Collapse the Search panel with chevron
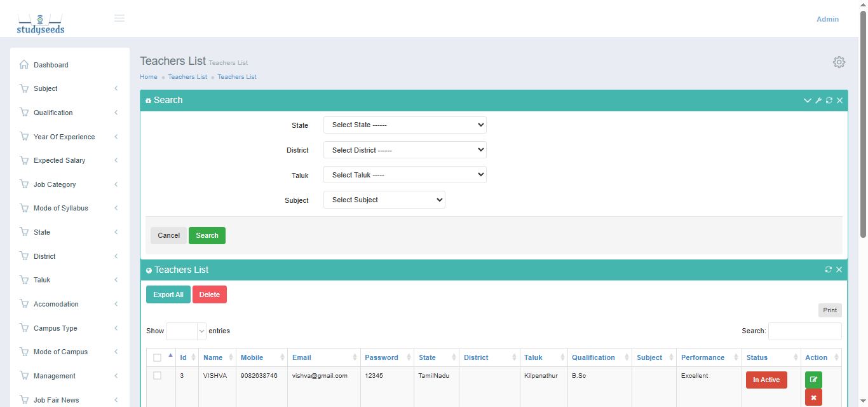Image resolution: width=868 pixels, height=407 pixels. (x=808, y=100)
